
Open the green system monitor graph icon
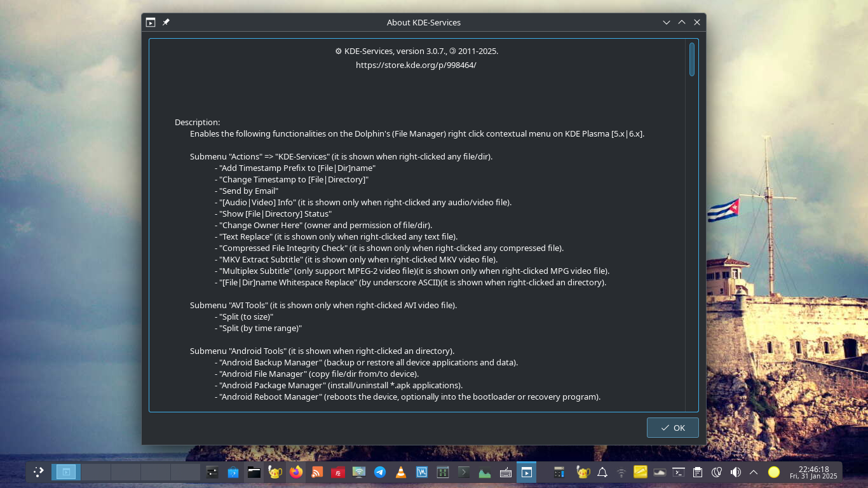click(485, 472)
